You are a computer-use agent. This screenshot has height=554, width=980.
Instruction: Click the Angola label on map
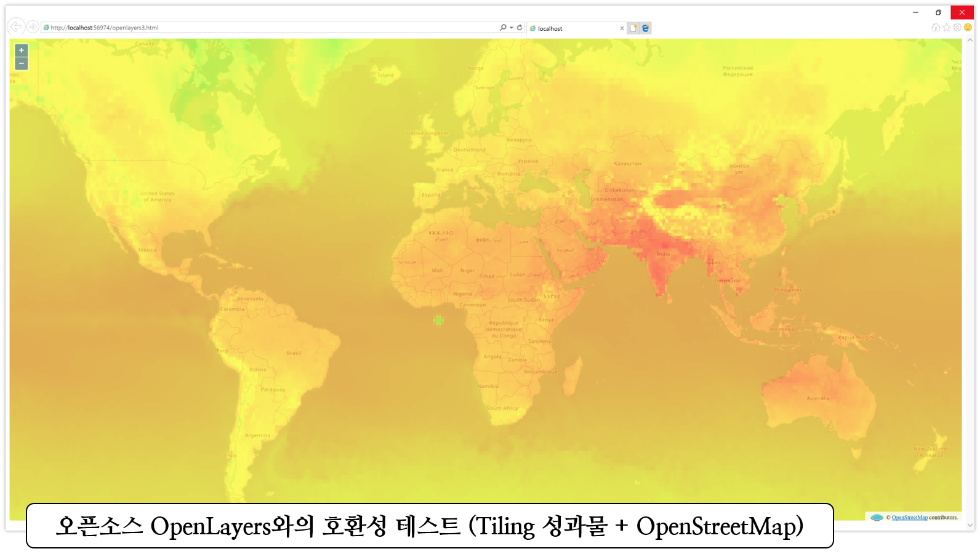click(x=492, y=356)
